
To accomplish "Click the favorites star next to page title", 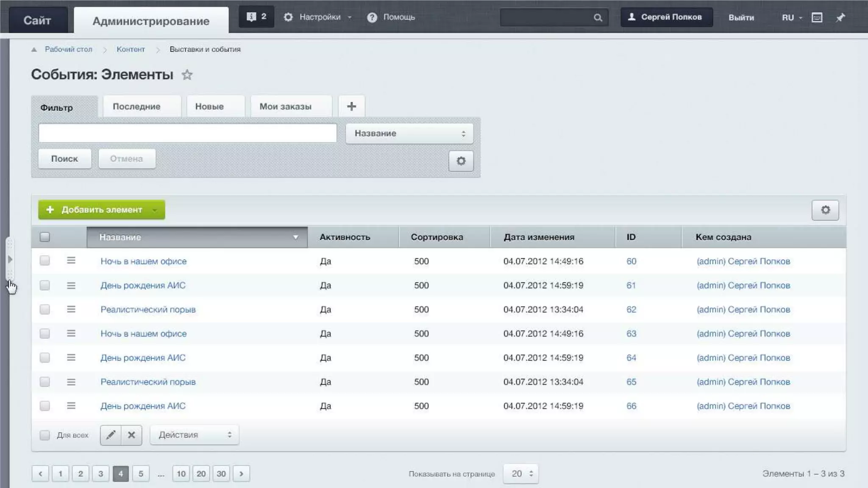I will click(187, 75).
